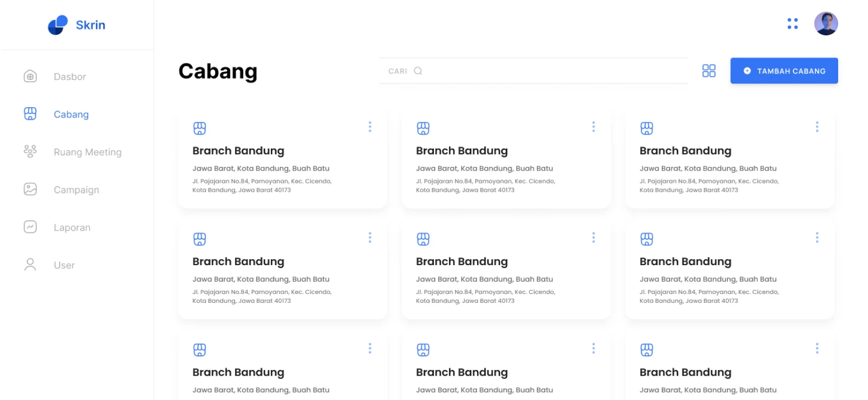The height and width of the screenshot is (400, 868).
Task: Open options menu on second-row middle card
Action: coord(593,238)
